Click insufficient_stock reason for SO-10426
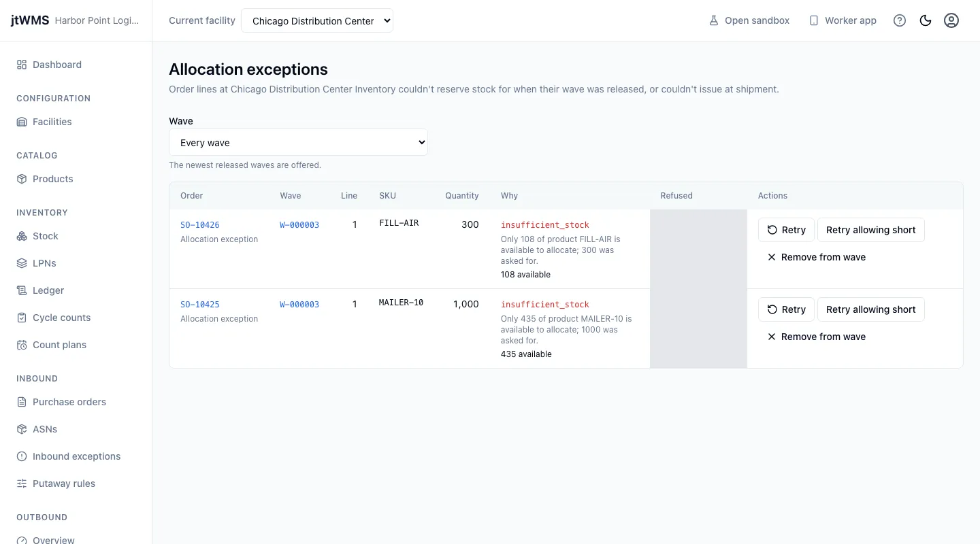 (x=545, y=224)
